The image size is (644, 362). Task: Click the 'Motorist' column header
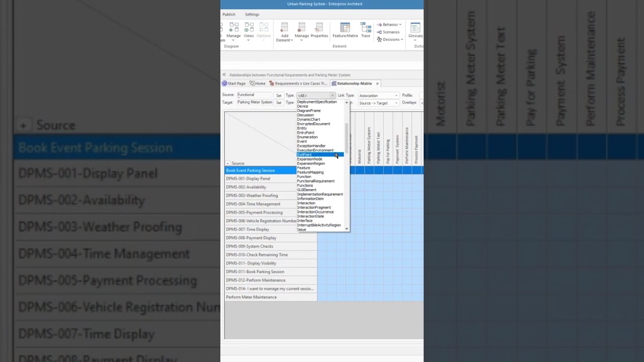360,139
